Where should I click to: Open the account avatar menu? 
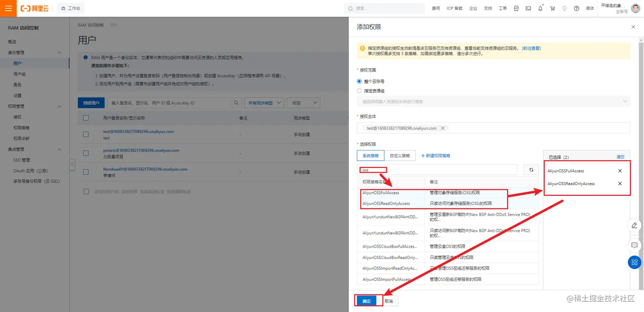(635, 8)
